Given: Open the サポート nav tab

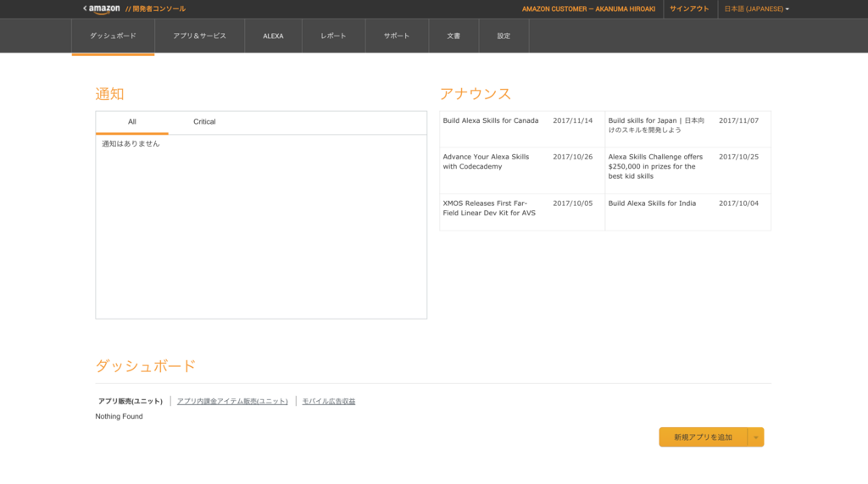Looking at the screenshot, I should click(x=397, y=36).
